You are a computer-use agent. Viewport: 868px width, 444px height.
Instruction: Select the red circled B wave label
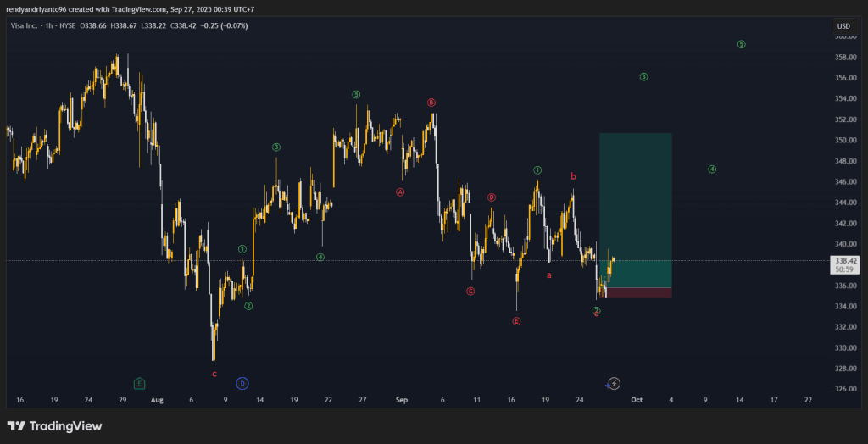[x=431, y=103]
